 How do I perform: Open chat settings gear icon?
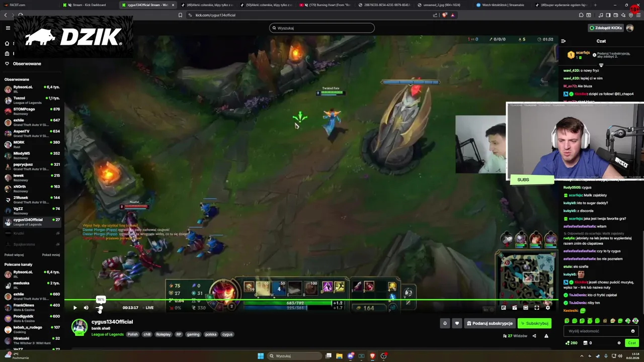(619, 343)
